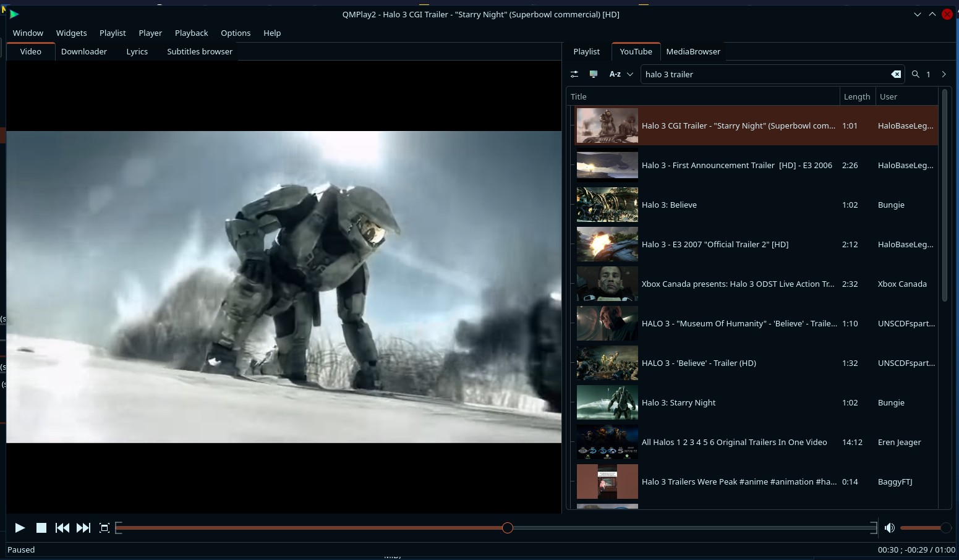Switch to the Lyrics tab
Screen dimensions: 959x560
[137, 51]
